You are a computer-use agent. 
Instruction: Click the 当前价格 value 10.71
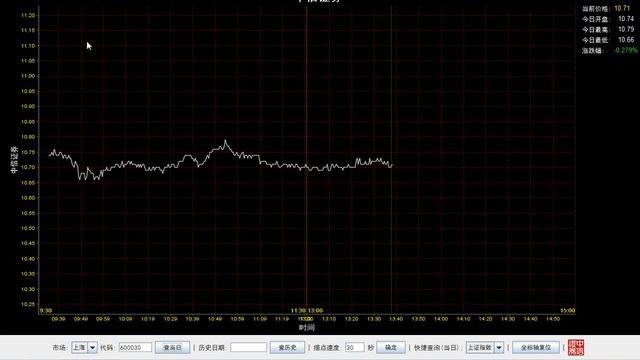pos(622,8)
